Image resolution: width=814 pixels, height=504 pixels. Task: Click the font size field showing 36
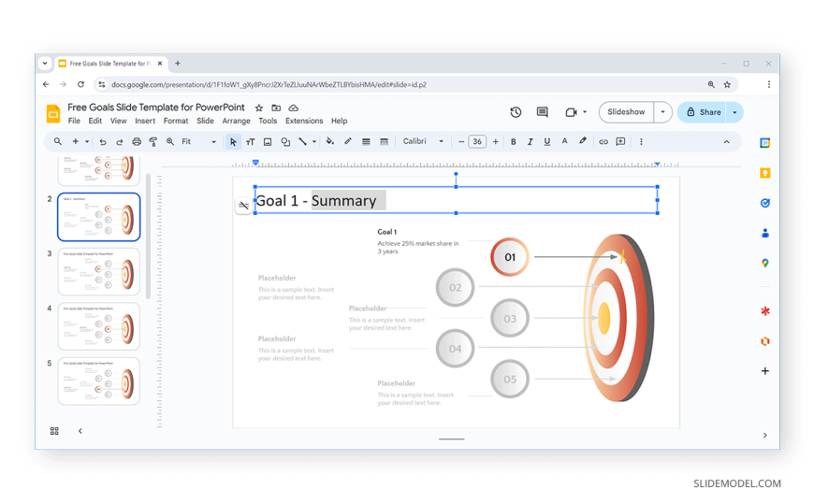pos(477,142)
